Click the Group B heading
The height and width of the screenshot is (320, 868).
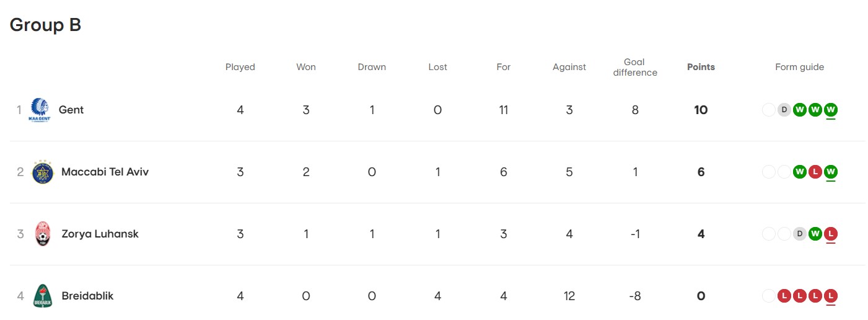(x=45, y=25)
